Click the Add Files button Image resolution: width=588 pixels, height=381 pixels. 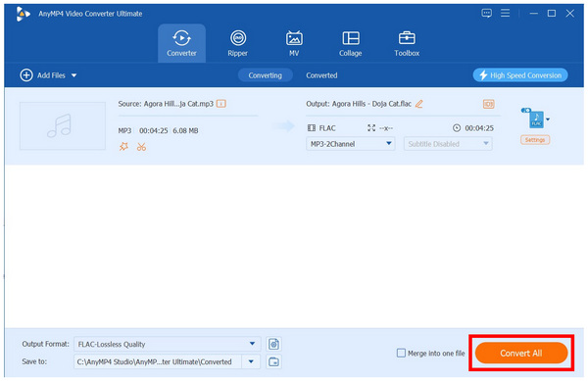click(43, 75)
